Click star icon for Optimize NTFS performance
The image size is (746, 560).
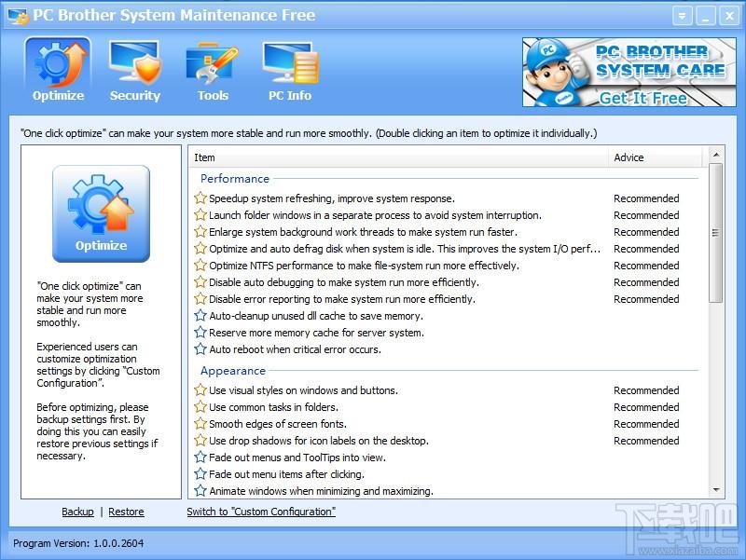(200, 265)
